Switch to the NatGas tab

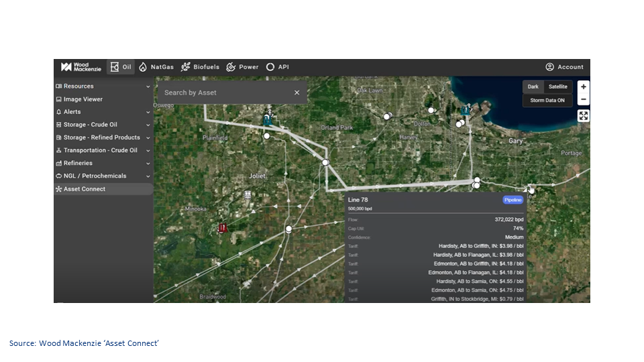[x=156, y=67]
